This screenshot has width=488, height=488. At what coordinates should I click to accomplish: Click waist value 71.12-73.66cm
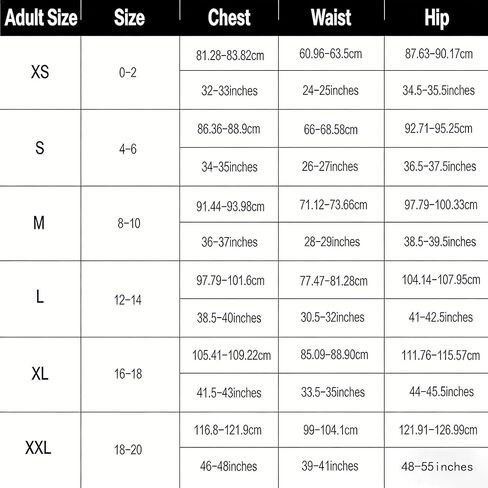click(333, 205)
